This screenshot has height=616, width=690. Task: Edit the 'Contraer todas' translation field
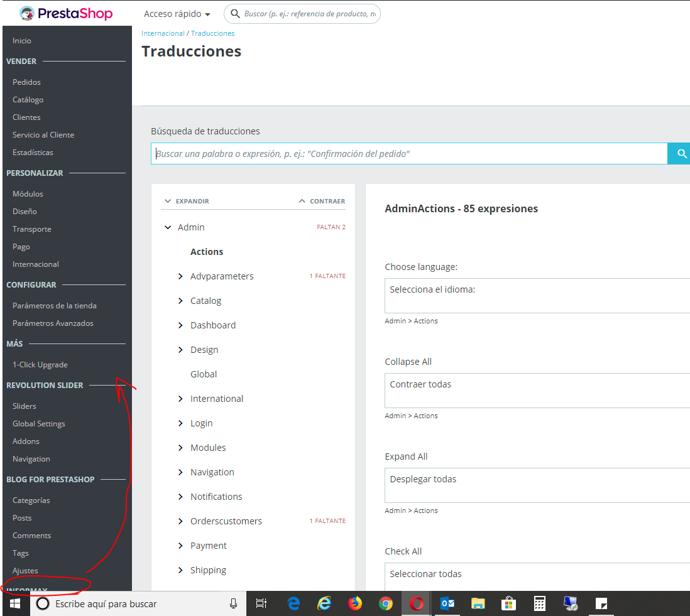click(537, 391)
